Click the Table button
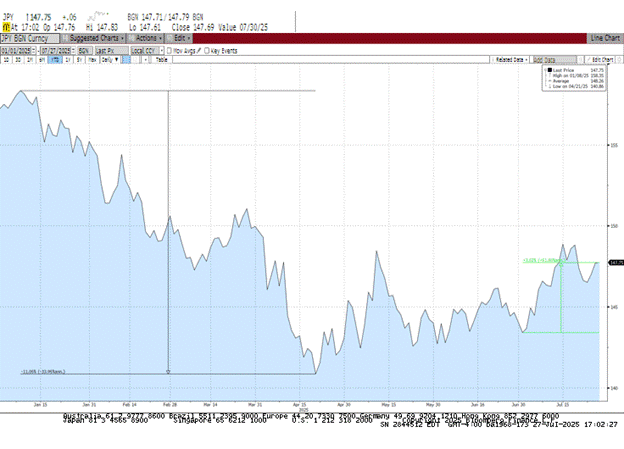624x449 pixels. coord(161,60)
